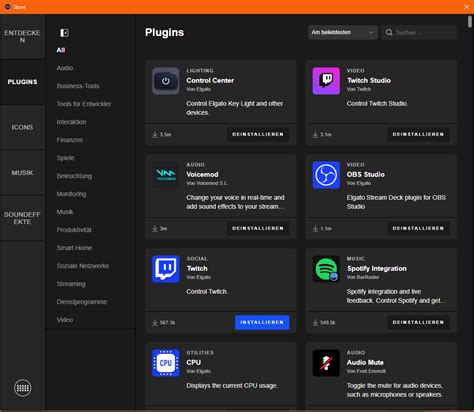Click Twitch plugin download count icon
The height and width of the screenshot is (412, 474).
click(155, 322)
